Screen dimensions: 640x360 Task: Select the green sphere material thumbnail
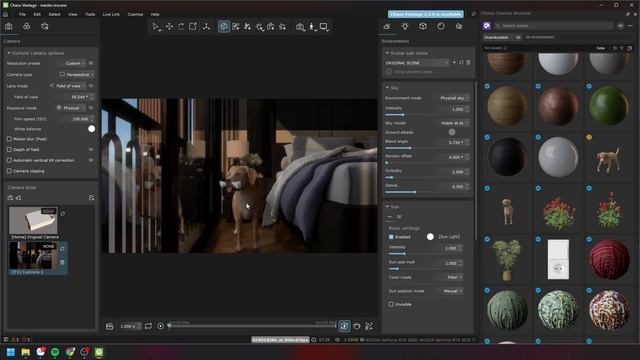(x=609, y=106)
